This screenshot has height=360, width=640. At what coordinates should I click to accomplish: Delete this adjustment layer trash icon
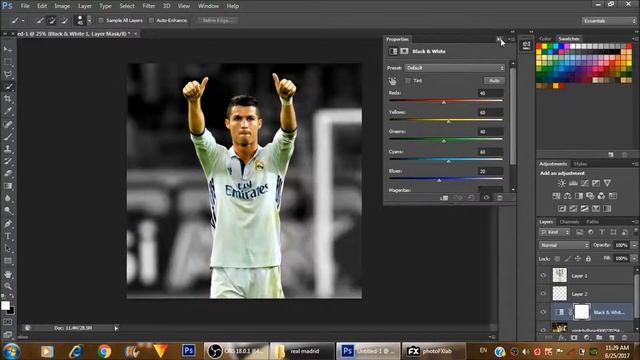pos(500,198)
